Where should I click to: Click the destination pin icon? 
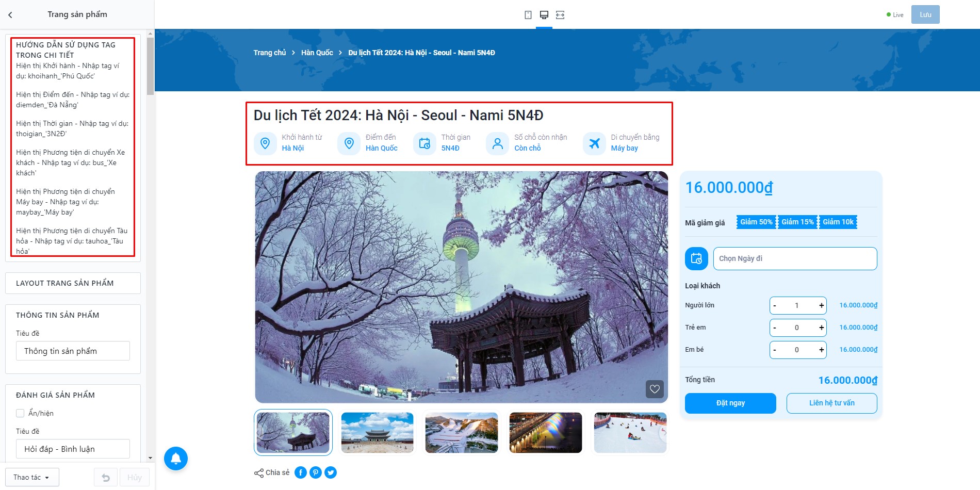tap(349, 143)
